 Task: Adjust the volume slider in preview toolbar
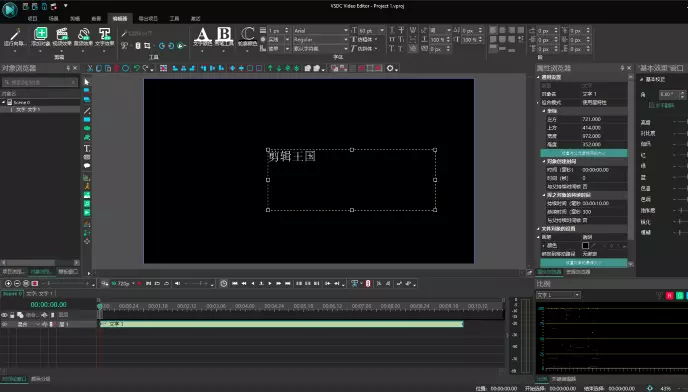[x=197, y=284]
